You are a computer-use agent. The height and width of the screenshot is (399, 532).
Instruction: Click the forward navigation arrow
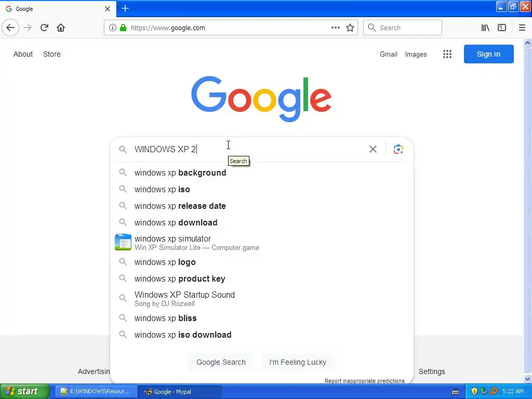click(28, 28)
